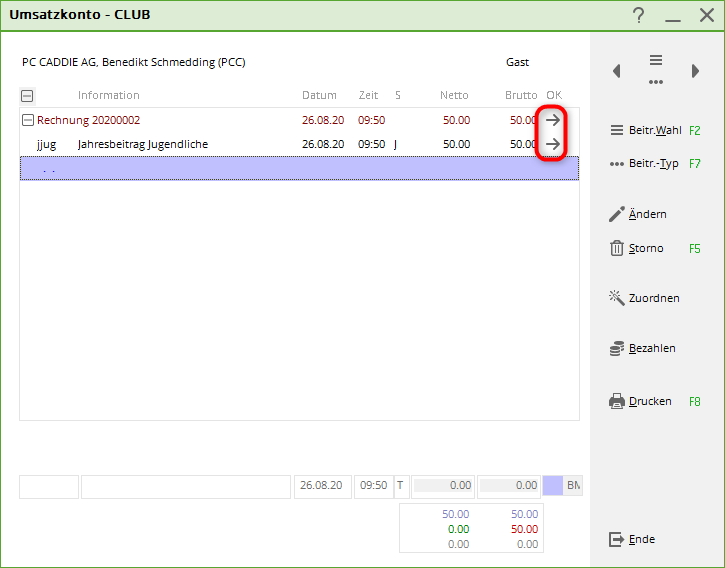Click the BM field at bottom right
This screenshot has width=725, height=568.
tap(573, 486)
